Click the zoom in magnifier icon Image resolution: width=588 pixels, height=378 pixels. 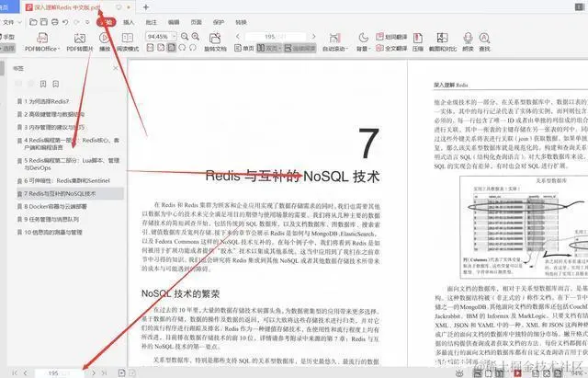196,37
